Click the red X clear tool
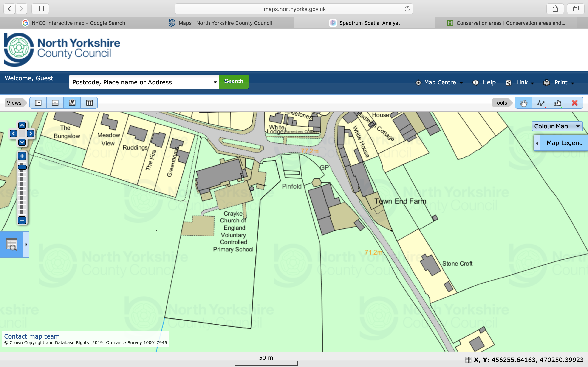 574,103
